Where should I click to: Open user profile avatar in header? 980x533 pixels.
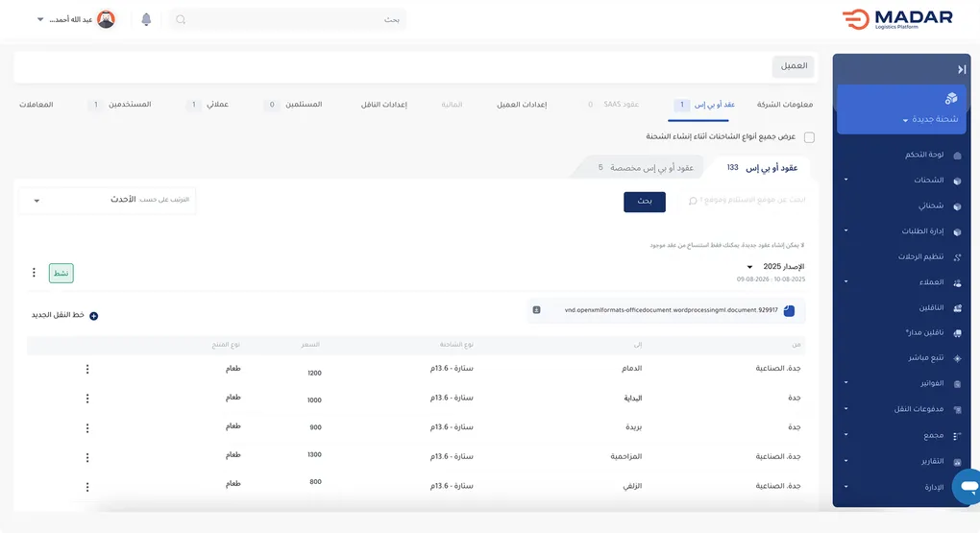coord(106,19)
